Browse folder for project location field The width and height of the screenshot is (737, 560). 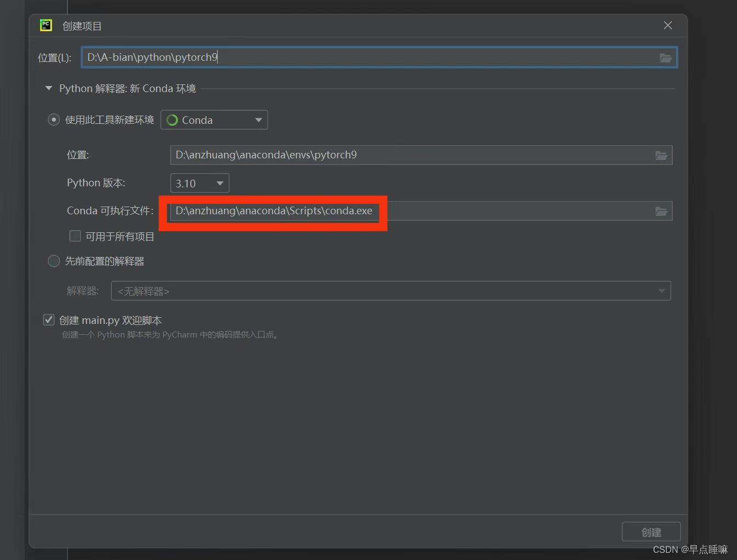(x=665, y=58)
